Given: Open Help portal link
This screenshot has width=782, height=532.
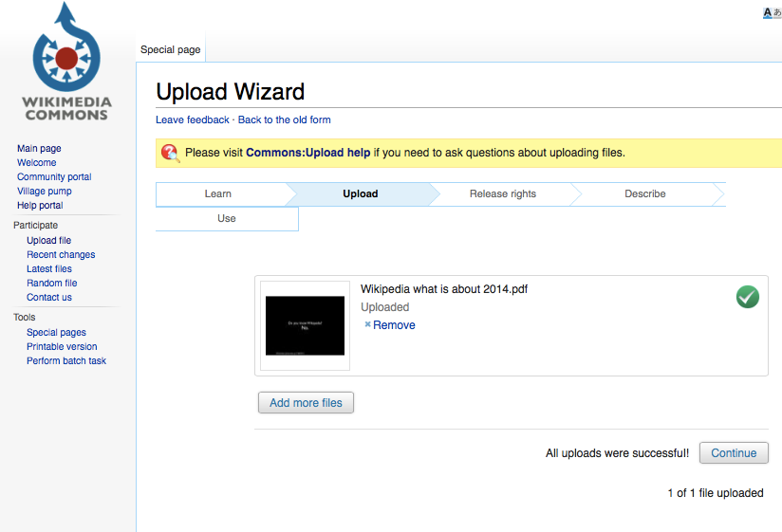Looking at the screenshot, I should pyautogui.click(x=40, y=205).
